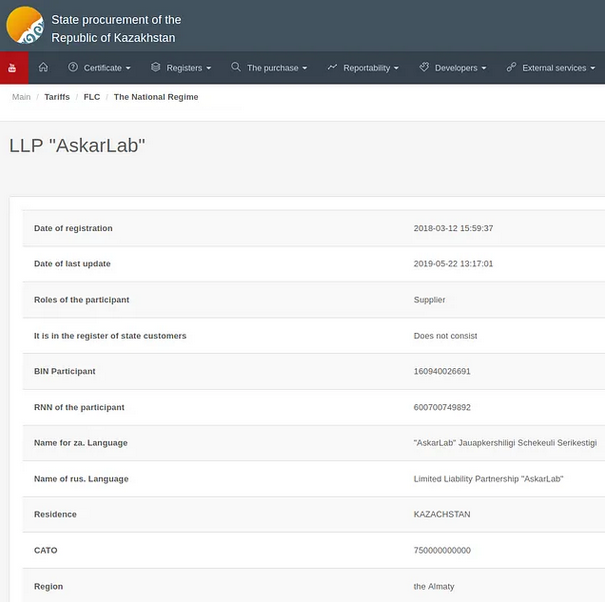The height and width of the screenshot is (603, 605).
Task: Click the Reportability chart icon
Action: 332,68
